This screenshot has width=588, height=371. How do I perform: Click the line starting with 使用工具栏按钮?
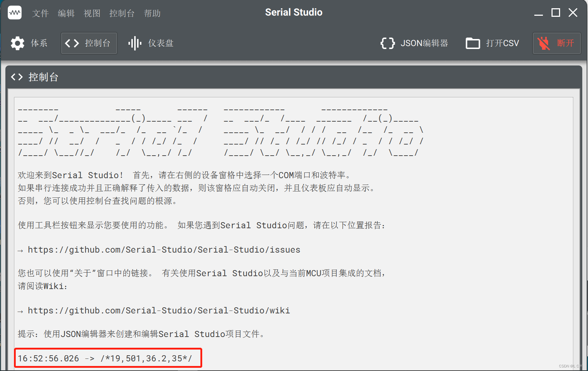pyautogui.click(x=202, y=225)
